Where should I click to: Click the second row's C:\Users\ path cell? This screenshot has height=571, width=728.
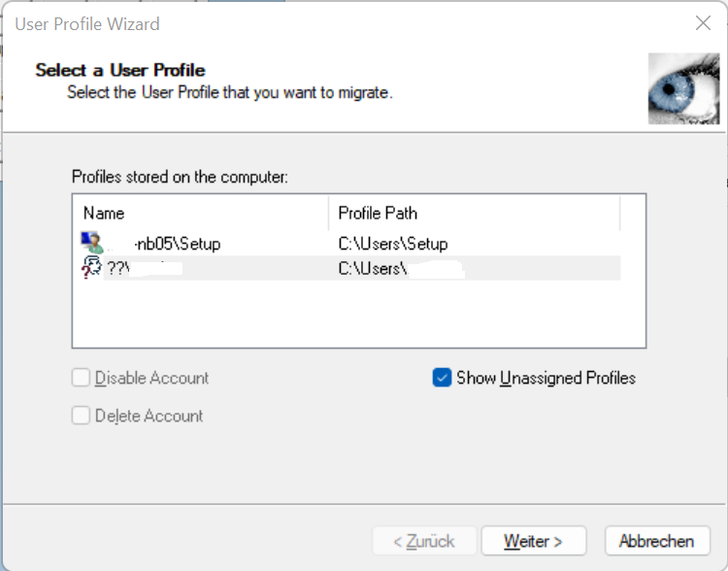[400, 269]
